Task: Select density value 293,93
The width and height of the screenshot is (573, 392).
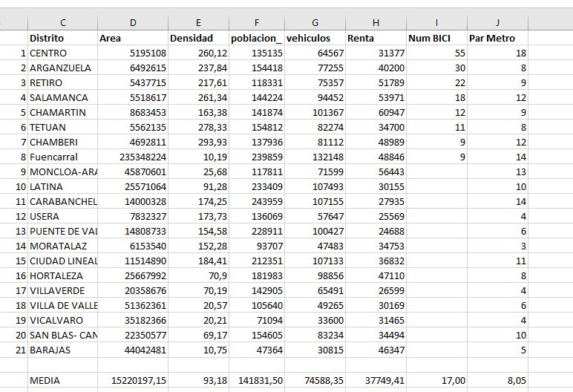Action: pyautogui.click(x=198, y=143)
